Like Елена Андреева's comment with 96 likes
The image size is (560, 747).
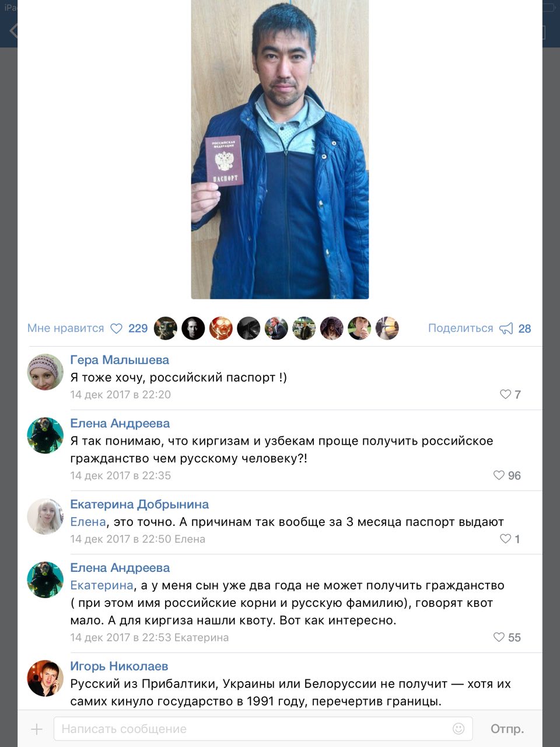coord(499,476)
